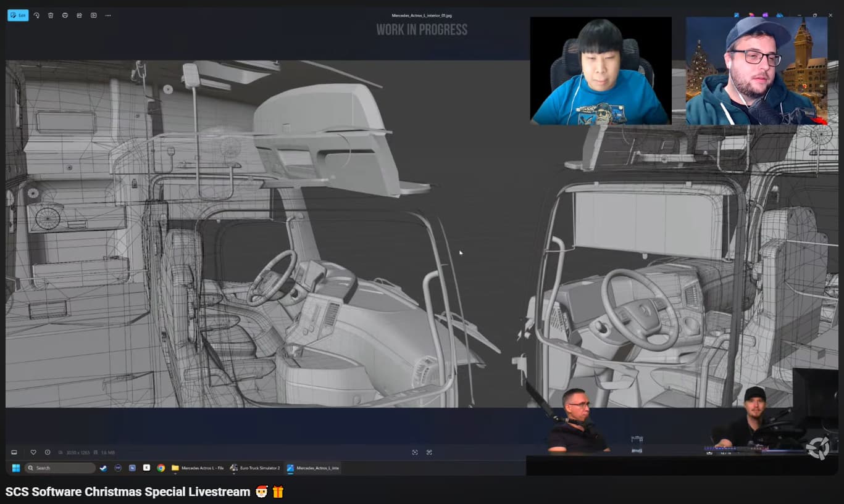
Task: Open the Windows Start menu
Action: click(15, 468)
